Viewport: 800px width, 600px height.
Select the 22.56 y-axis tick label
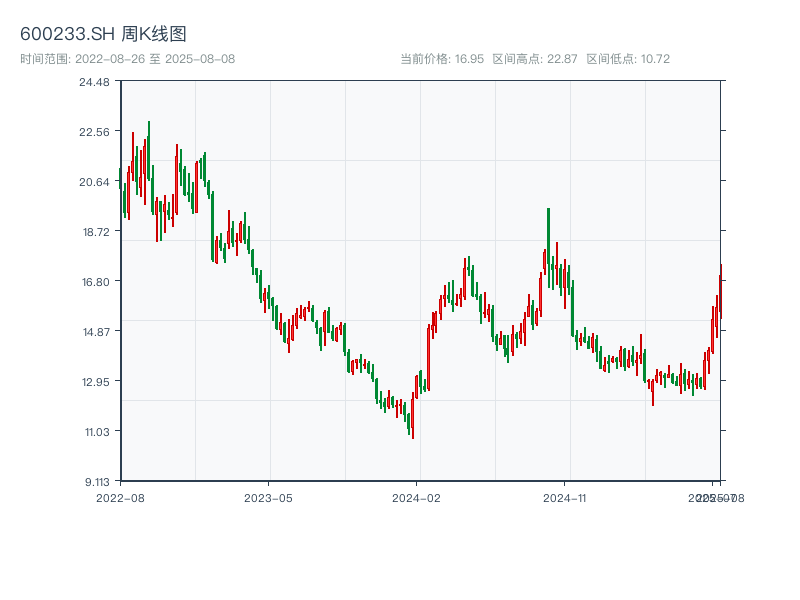click(98, 132)
